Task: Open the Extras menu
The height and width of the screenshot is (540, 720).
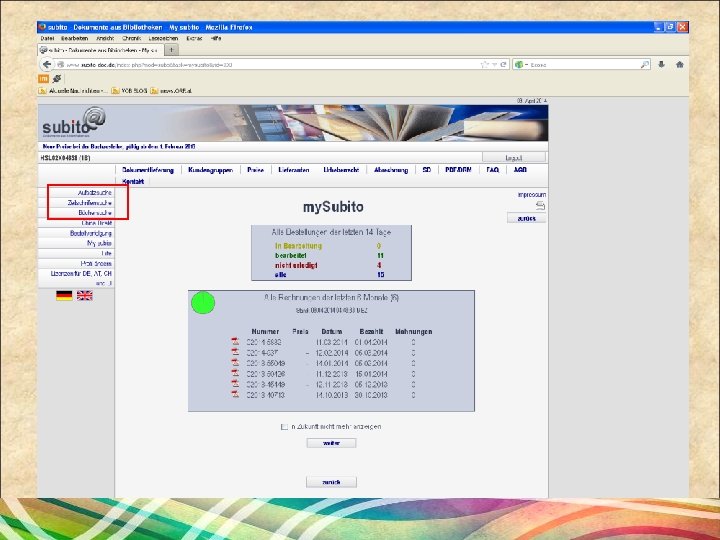Action: [194, 39]
